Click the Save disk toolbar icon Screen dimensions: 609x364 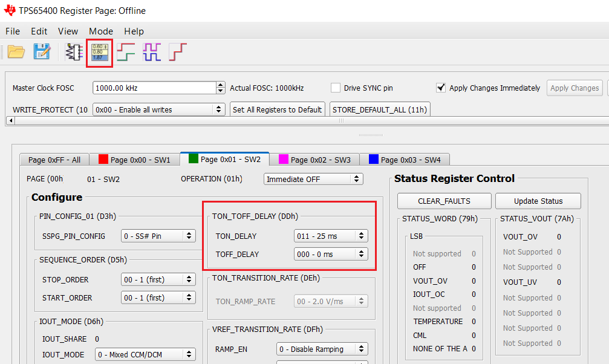pyautogui.click(x=42, y=51)
